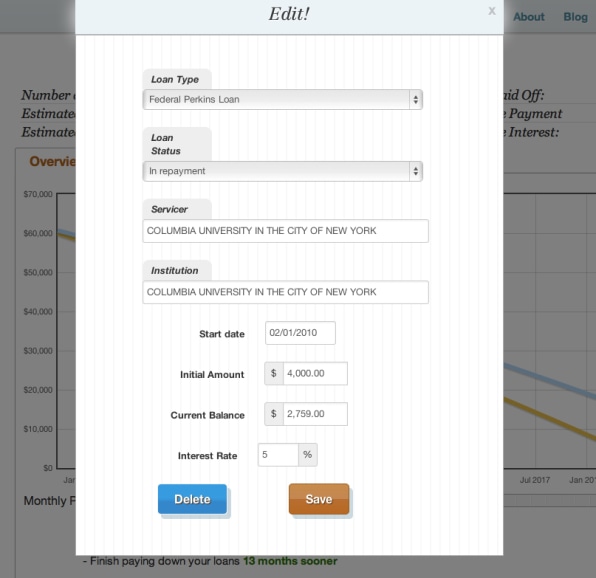Delete this loan
This screenshot has height=578, width=596.
(x=192, y=499)
